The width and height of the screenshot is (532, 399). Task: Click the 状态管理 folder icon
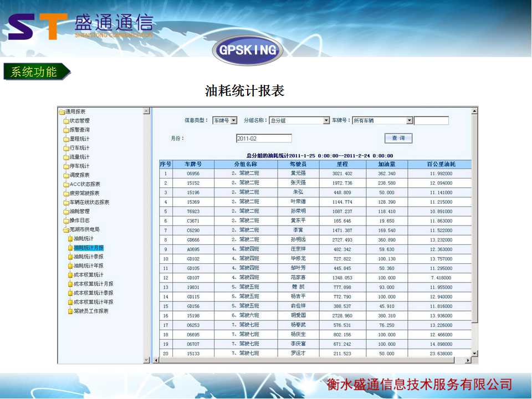pyautogui.click(x=66, y=121)
